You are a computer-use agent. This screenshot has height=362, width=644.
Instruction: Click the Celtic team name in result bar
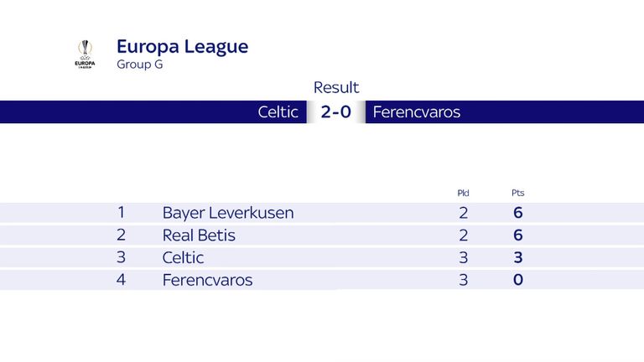[x=278, y=112]
